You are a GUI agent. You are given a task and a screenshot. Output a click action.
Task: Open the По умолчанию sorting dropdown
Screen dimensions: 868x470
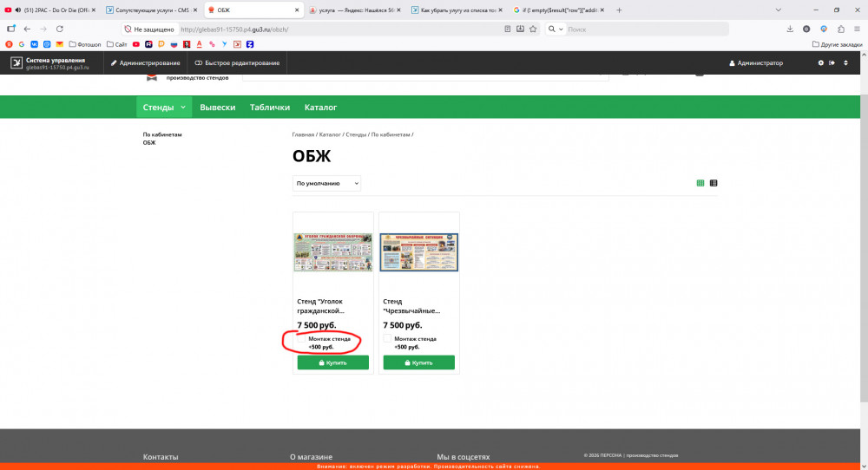pos(326,184)
